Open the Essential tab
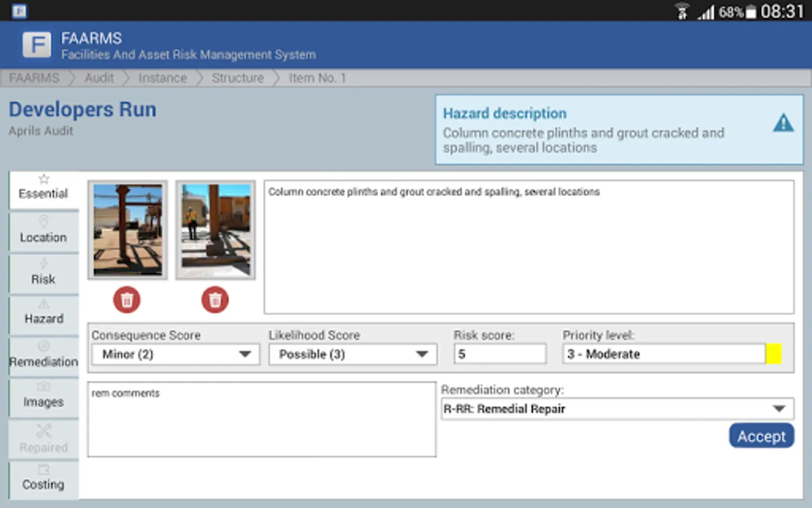 43,190
